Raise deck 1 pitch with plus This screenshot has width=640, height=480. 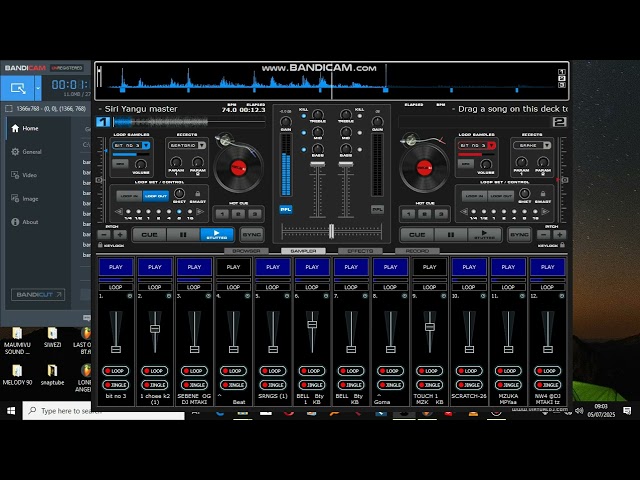coord(120,235)
